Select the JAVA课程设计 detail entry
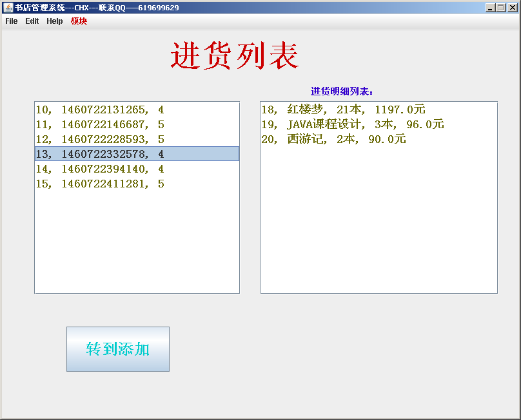521x420 pixels. coord(352,124)
